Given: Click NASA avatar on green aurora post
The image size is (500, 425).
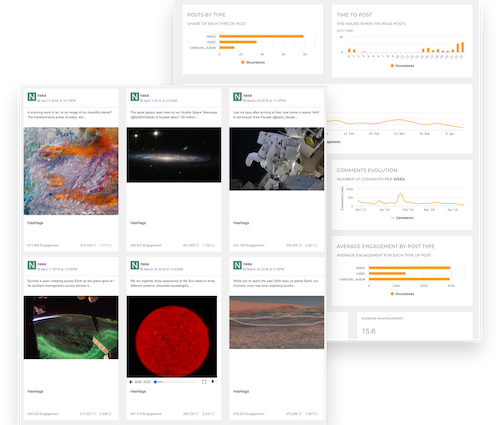Looking at the screenshot, I should pos(32,265).
